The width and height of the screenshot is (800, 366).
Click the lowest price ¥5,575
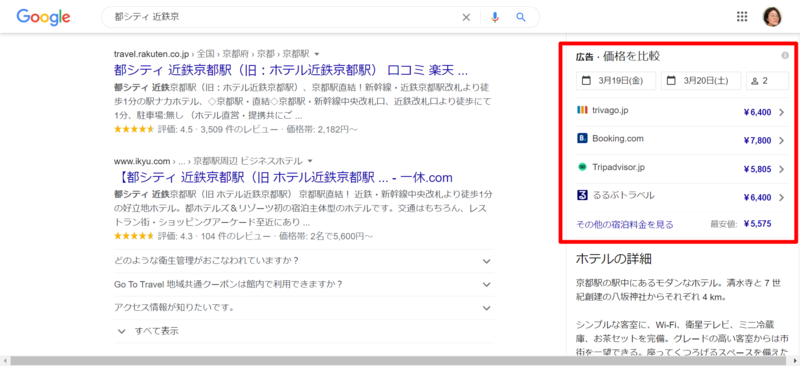click(x=758, y=224)
